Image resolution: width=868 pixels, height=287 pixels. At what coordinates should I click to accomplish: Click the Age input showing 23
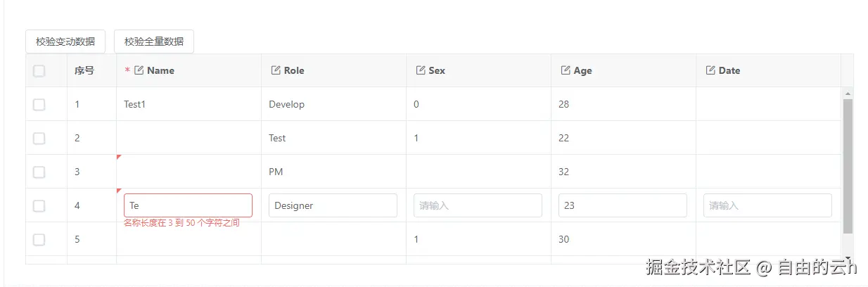click(x=623, y=205)
